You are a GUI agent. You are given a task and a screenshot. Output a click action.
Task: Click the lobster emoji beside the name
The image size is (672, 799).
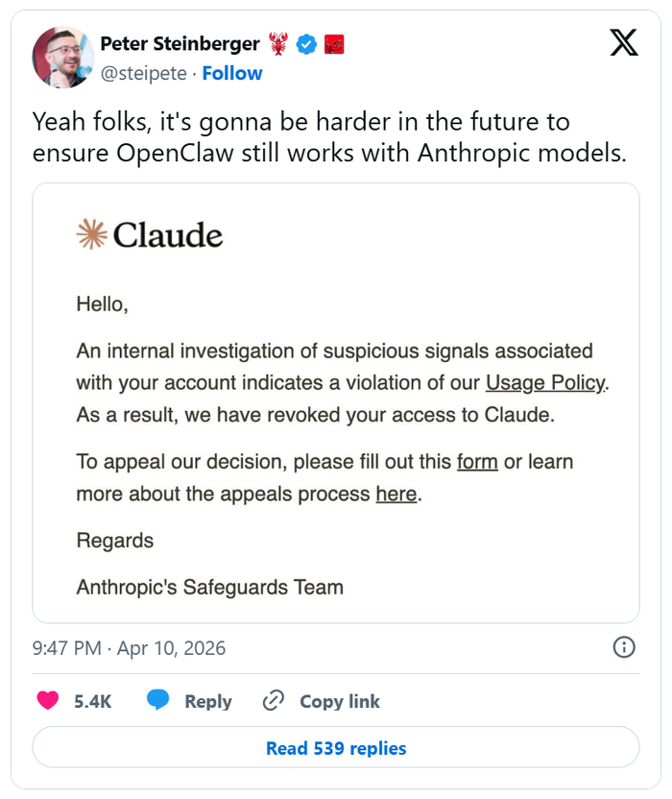pos(278,43)
